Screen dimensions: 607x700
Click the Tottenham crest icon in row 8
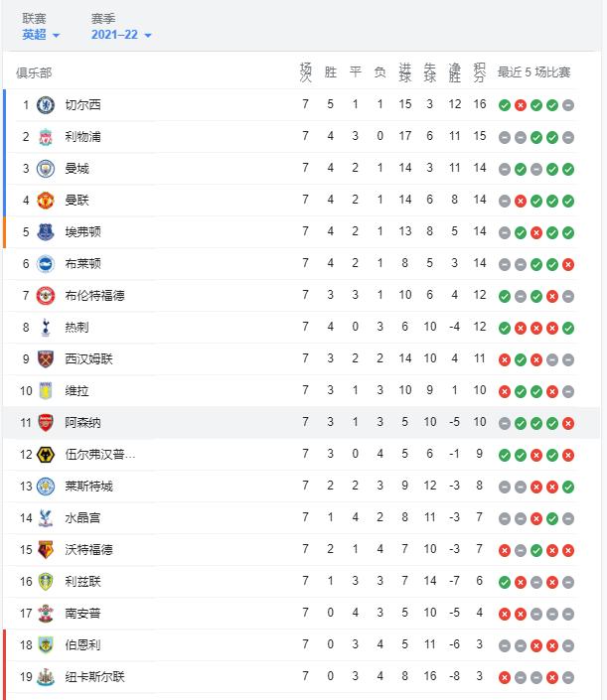coord(45,328)
